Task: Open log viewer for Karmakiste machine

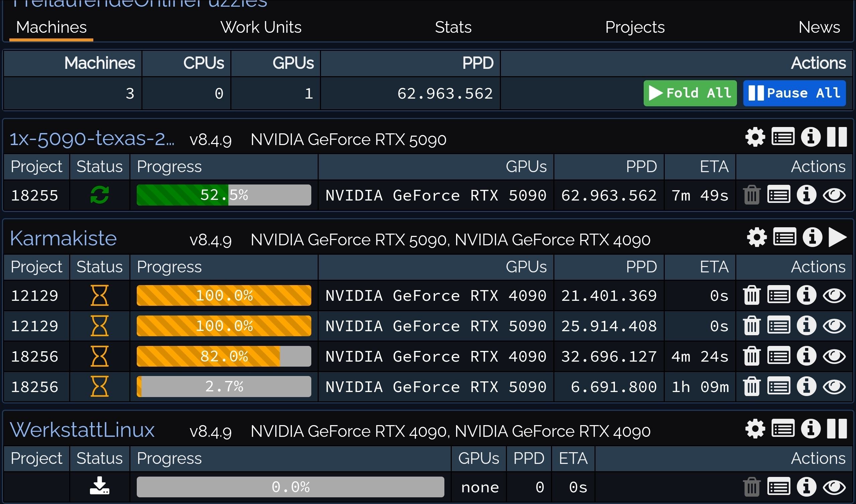Action: (784, 237)
